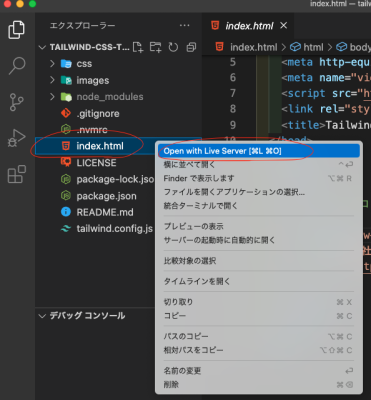Click index.html in the breadcrumb bar
This screenshot has width=371, height=400.
tap(253, 47)
